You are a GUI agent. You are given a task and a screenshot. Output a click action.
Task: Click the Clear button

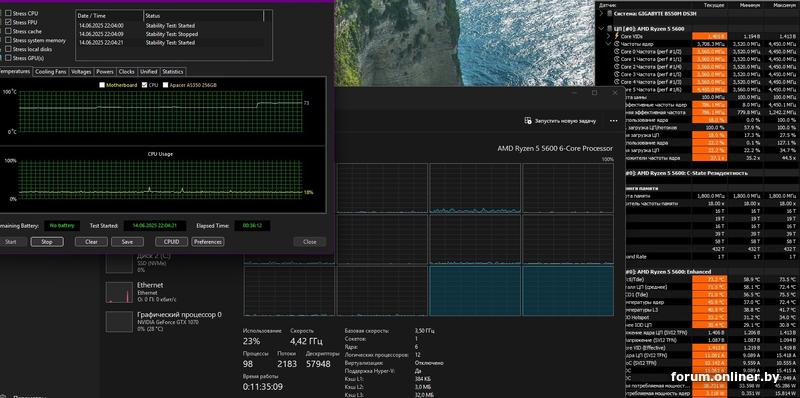pos(91,242)
